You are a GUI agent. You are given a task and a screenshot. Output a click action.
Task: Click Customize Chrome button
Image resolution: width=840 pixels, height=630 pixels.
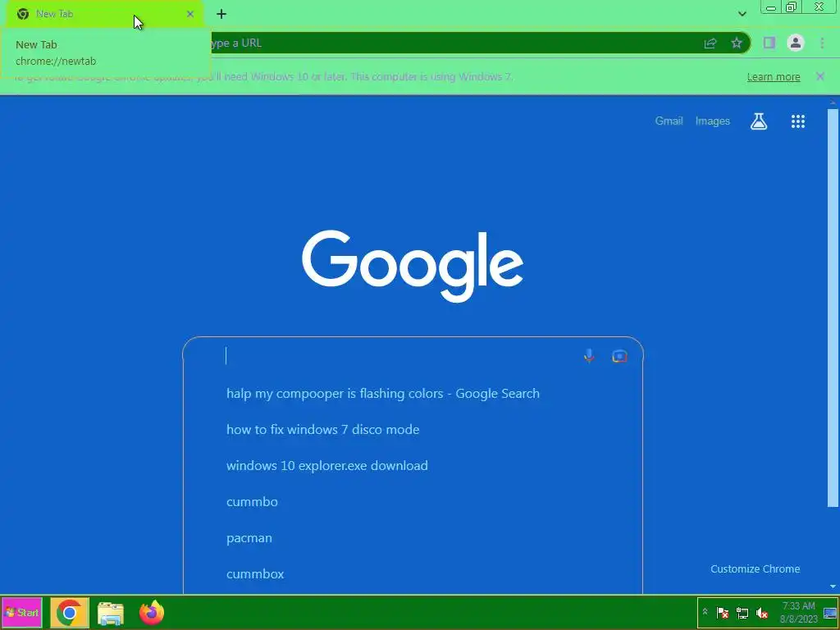755,569
